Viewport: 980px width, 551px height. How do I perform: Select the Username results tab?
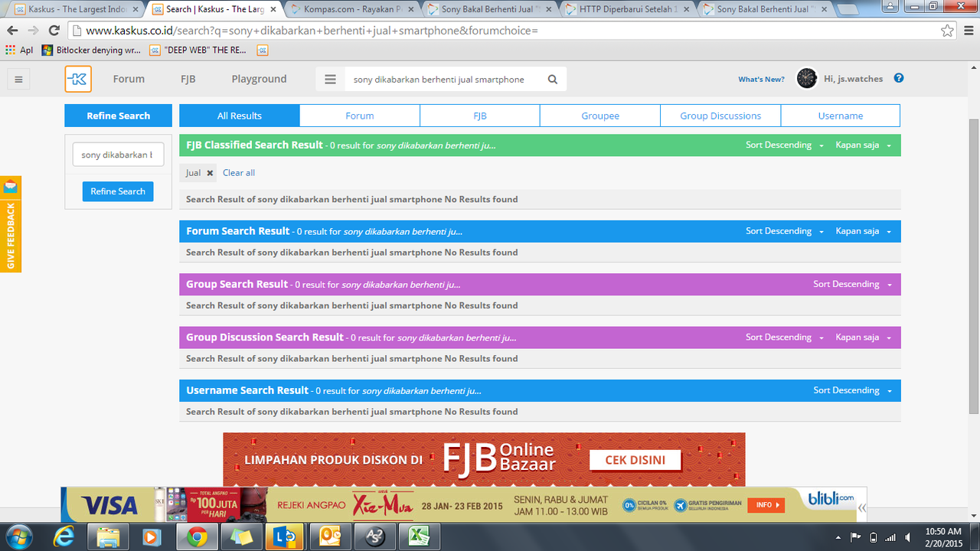(x=841, y=116)
